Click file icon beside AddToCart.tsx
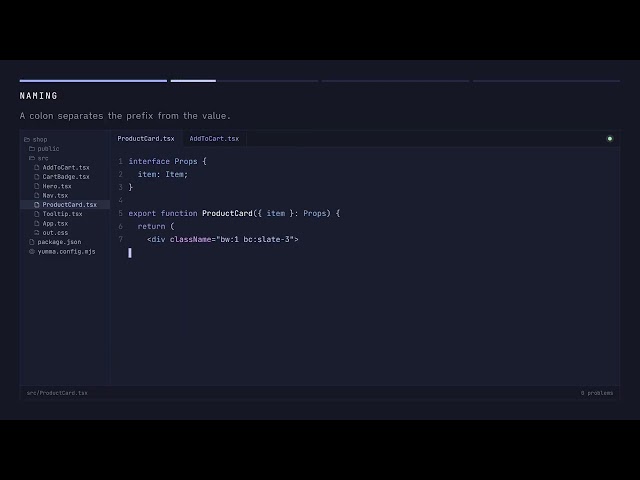This screenshot has width=640, height=480. pyautogui.click(x=37, y=168)
